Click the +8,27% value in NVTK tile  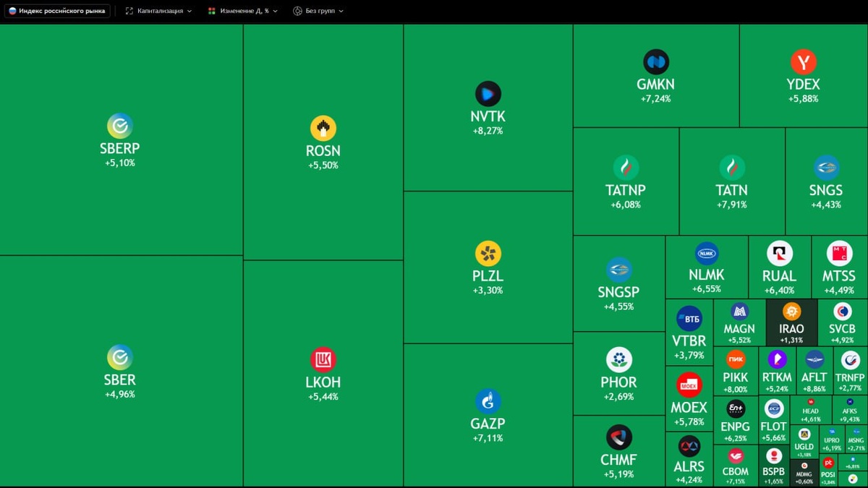coord(488,131)
